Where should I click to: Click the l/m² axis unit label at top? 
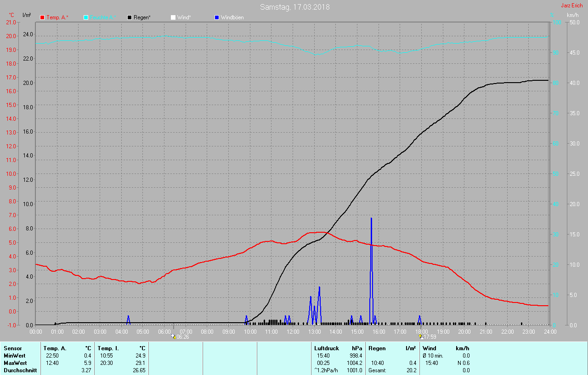(27, 15)
